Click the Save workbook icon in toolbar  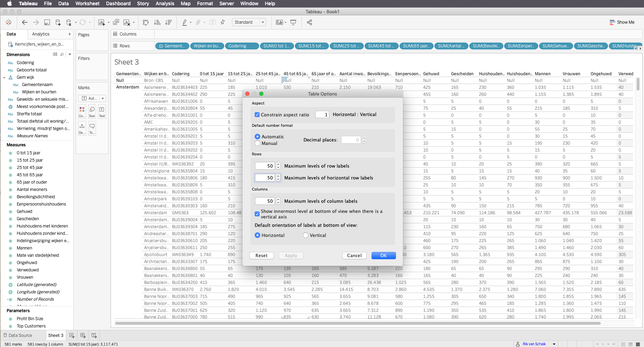(x=47, y=22)
